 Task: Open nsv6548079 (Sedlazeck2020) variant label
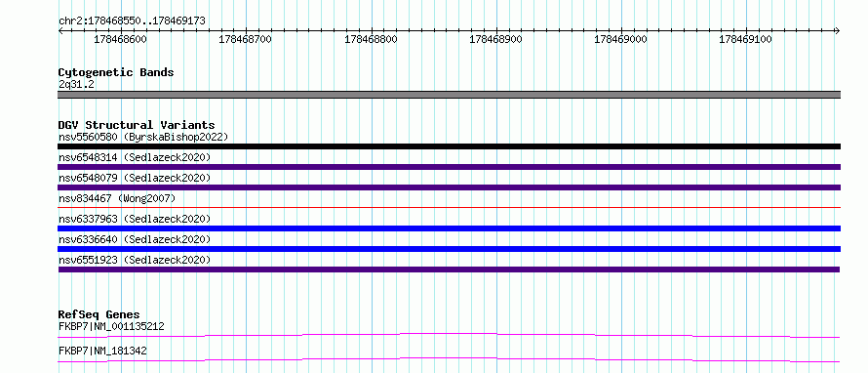coord(135,178)
